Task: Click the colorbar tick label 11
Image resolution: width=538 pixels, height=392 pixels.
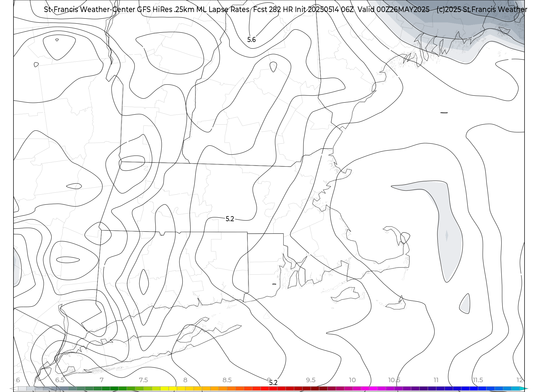Action: click(436, 380)
